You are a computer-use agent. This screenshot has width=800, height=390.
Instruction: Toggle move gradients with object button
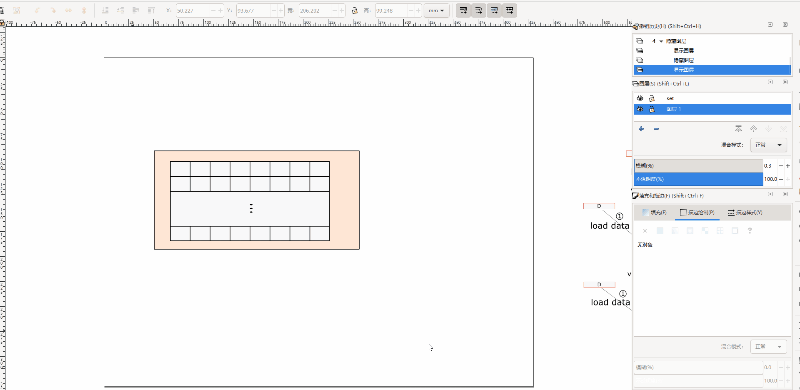click(494, 10)
